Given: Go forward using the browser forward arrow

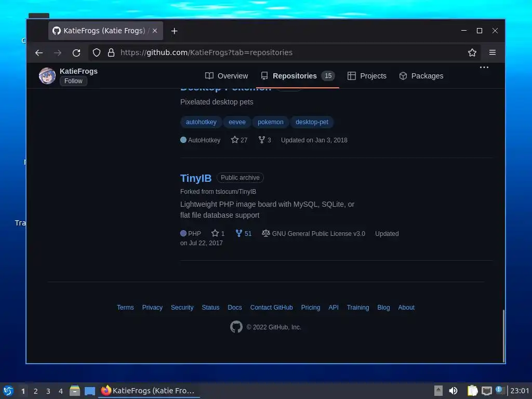Looking at the screenshot, I should pyautogui.click(x=58, y=52).
